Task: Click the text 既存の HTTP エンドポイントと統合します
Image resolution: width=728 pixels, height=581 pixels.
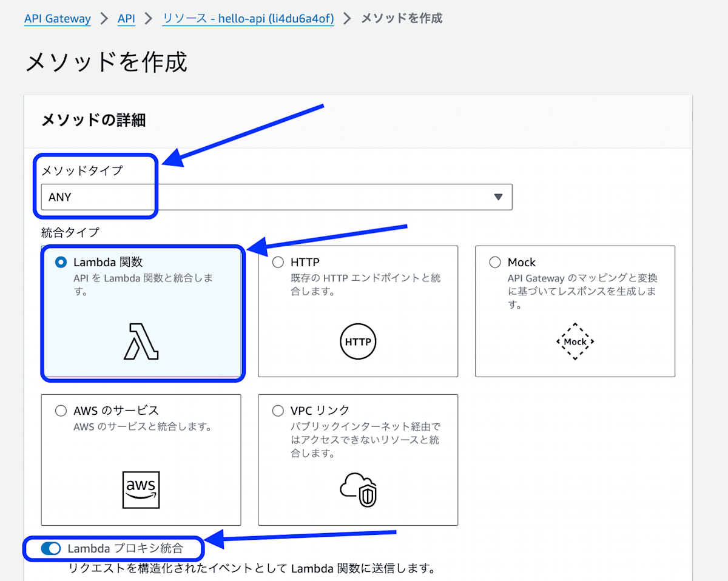Action: point(366,284)
